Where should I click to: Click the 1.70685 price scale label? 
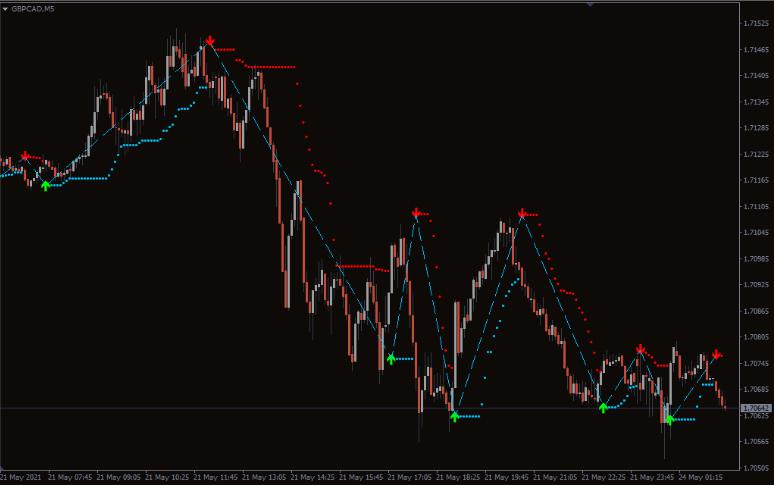[756, 390]
